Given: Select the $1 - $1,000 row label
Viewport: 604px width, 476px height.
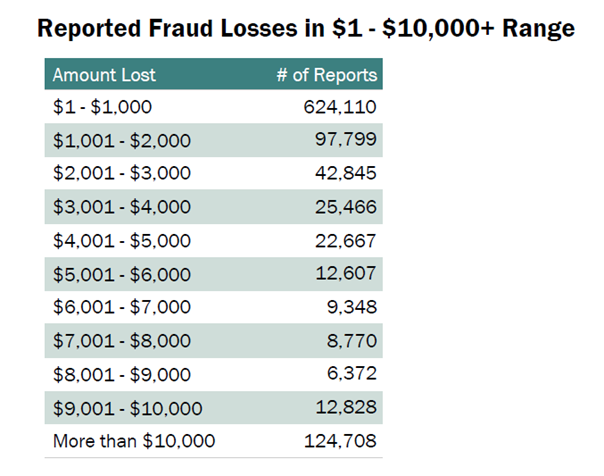Looking at the screenshot, I should pyautogui.click(x=102, y=107).
